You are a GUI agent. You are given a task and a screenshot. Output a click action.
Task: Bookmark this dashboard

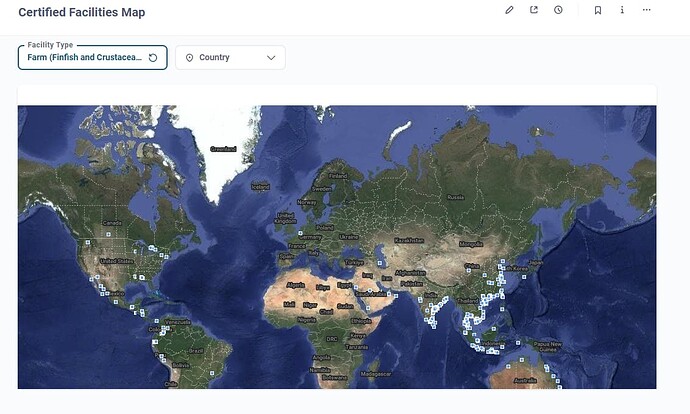[598, 10]
